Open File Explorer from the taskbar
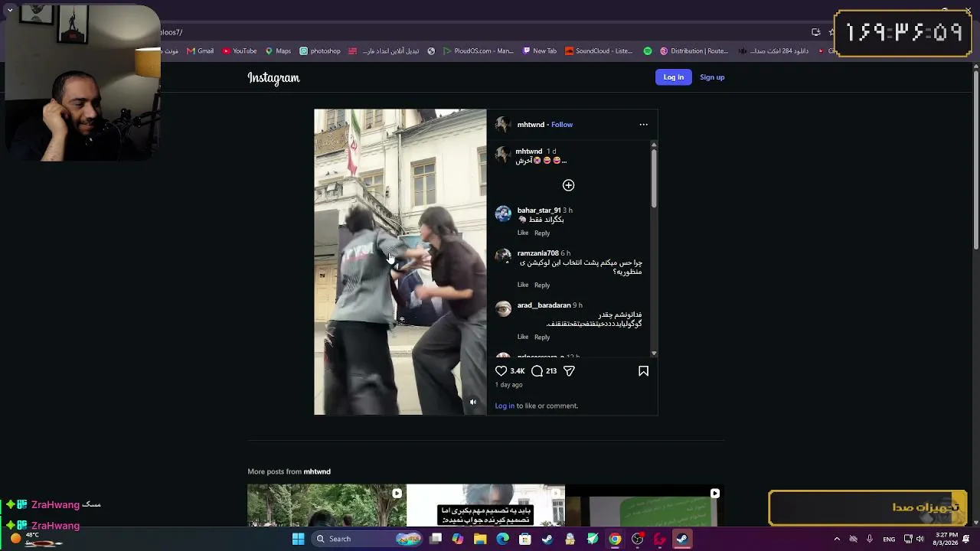980x551 pixels. pos(480,539)
